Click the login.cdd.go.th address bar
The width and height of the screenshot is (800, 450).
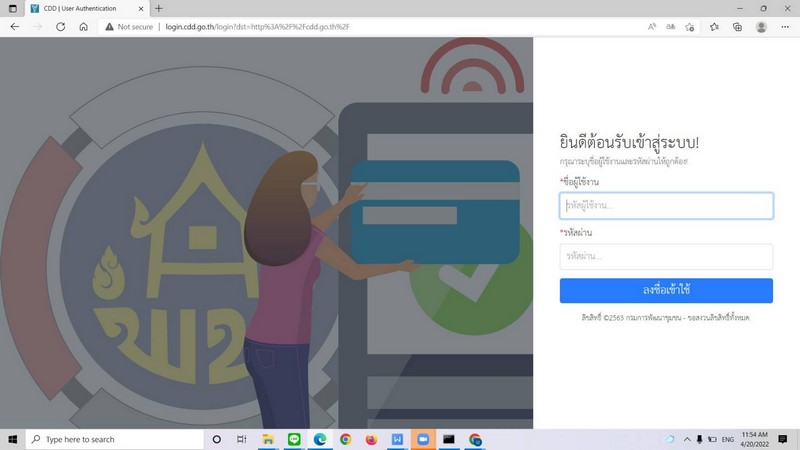pos(257,27)
